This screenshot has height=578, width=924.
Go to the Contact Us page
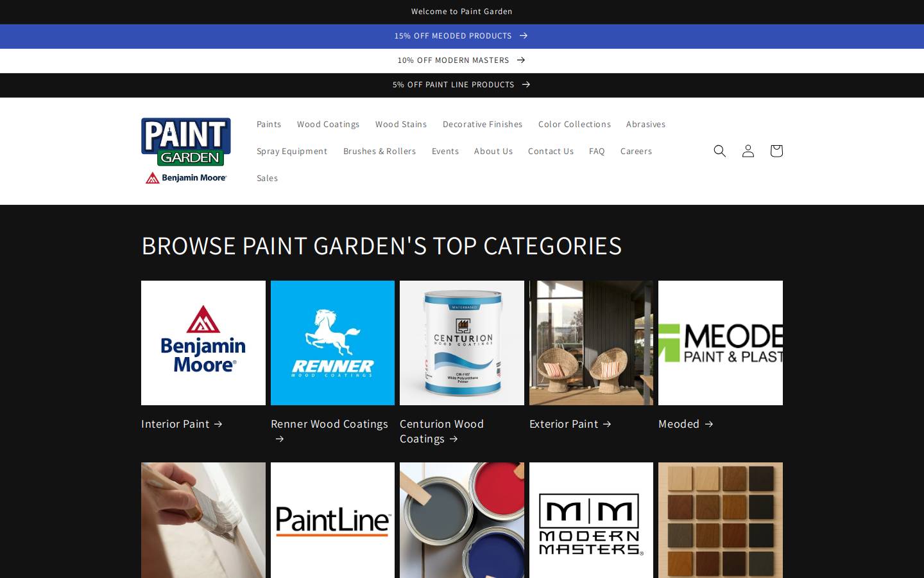pyautogui.click(x=551, y=151)
